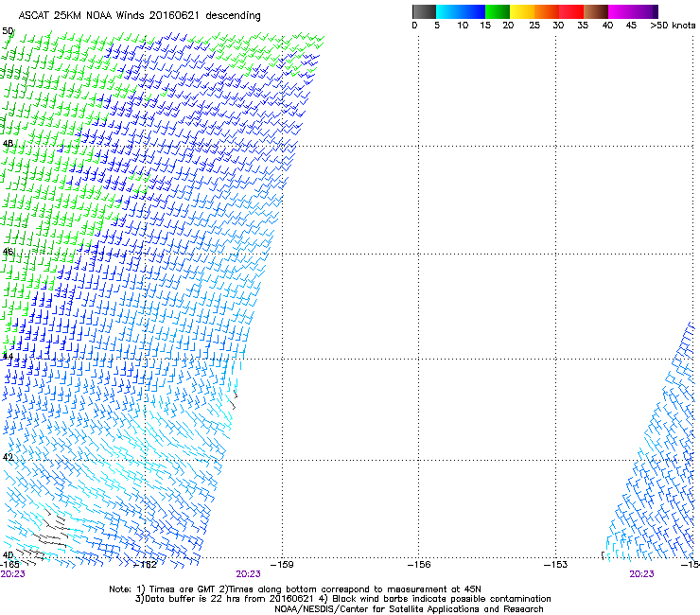Viewport: 700px width, 615px height.
Task: Click the cyan-blue 5-15 knots color segment
Action: (x=461, y=11)
